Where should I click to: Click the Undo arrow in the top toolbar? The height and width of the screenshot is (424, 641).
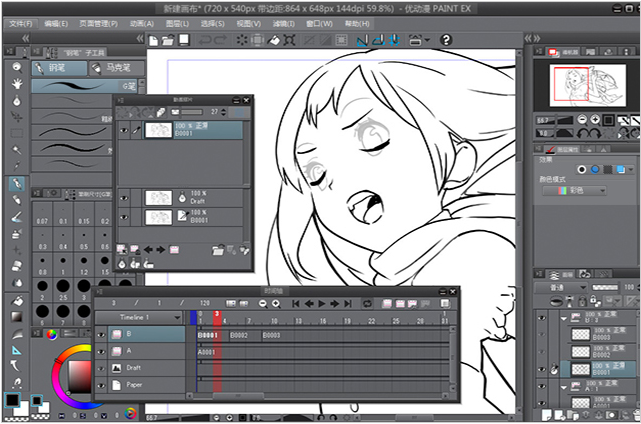[x=204, y=40]
